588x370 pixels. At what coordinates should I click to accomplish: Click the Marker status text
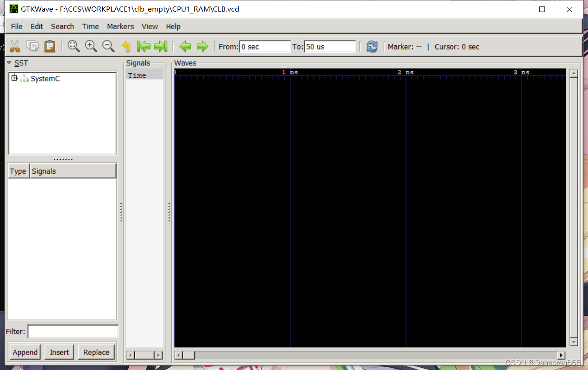coord(405,47)
